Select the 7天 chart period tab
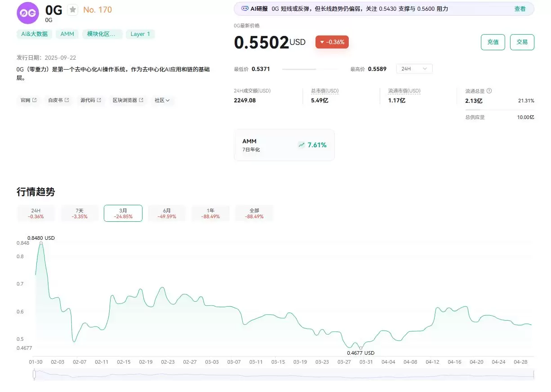The width and height of the screenshot is (551, 392). (80, 213)
